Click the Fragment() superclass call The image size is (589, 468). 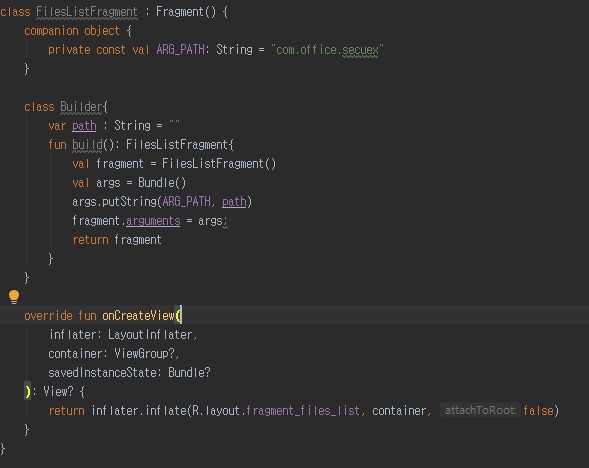(186, 12)
